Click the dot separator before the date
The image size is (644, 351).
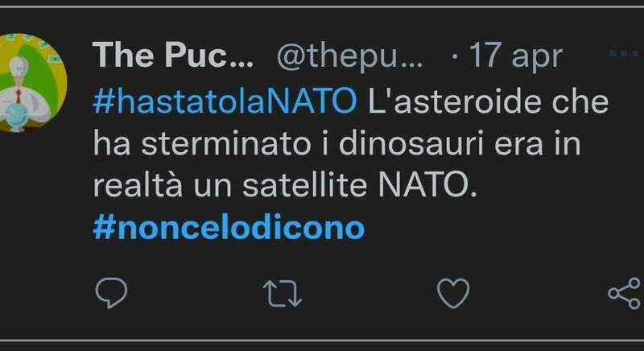(456, 55)
